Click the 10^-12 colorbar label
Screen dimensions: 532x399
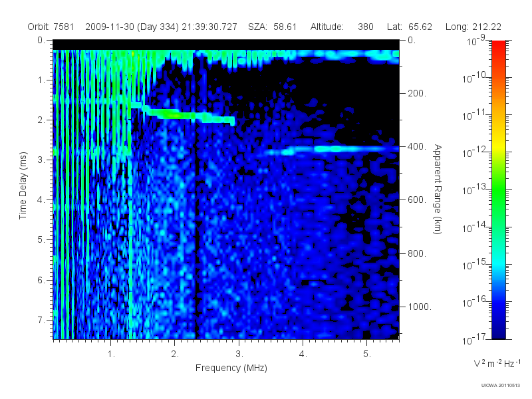[x=475, y=152]
